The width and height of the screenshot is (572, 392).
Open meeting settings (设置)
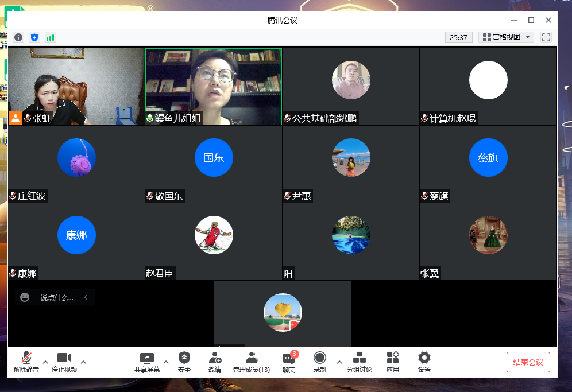424,363
